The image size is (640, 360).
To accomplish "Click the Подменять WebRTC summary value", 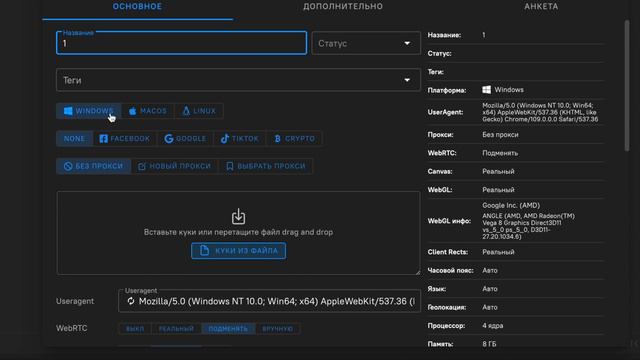I will click(x=500, y=153).
